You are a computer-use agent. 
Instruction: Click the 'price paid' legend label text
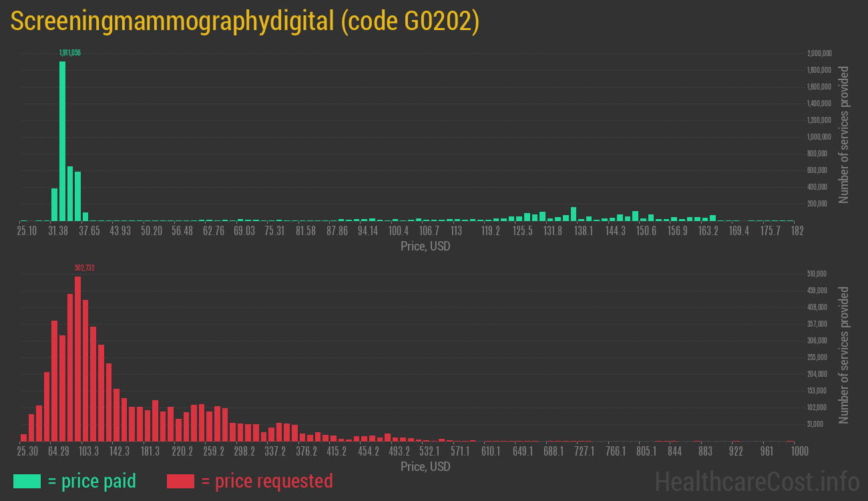coord(92,481)
